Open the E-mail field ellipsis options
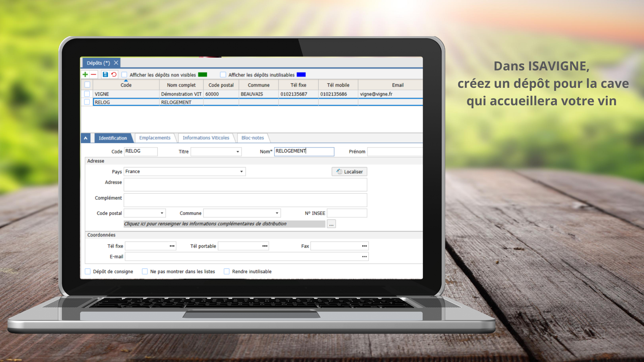Viewport: 644px width, 362px height. pos(364,257)
